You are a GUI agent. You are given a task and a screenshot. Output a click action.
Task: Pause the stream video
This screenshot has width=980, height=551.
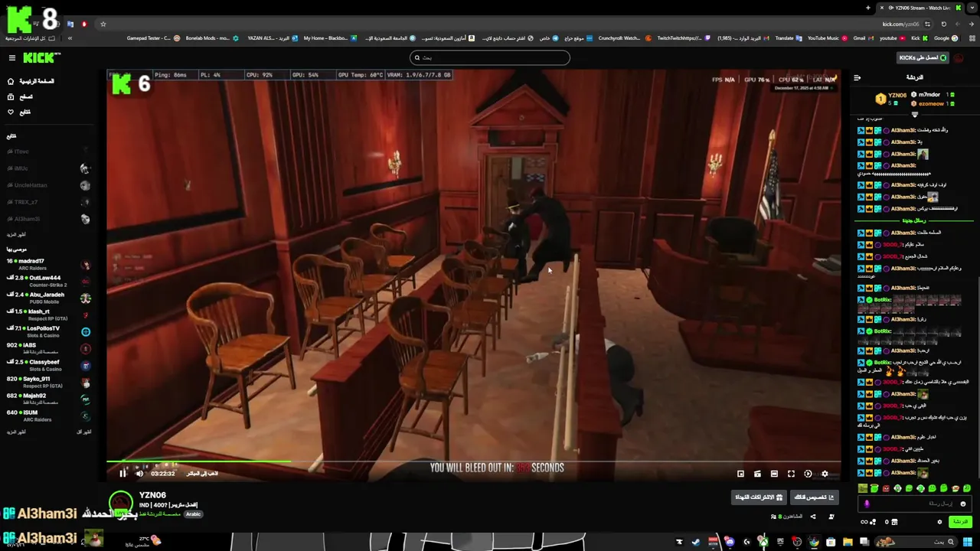point(122,474)
